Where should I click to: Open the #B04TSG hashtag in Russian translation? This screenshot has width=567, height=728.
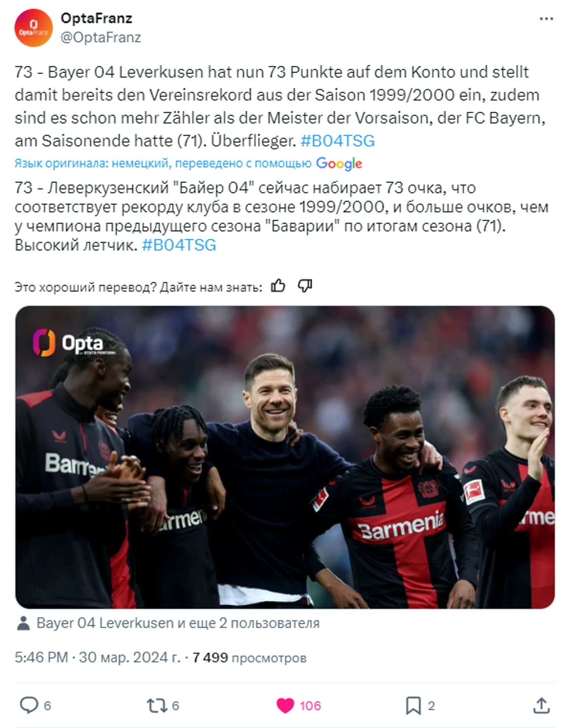click(x=179, y=245)
